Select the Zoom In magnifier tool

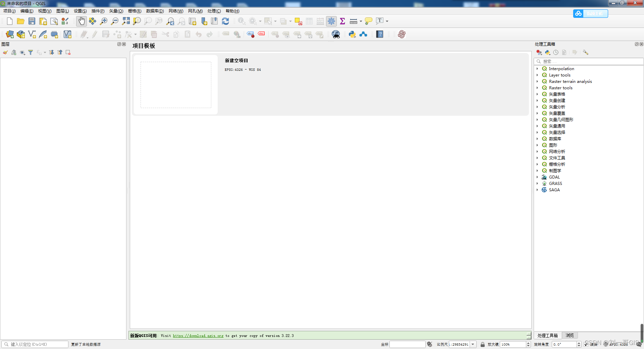[104, 21]
